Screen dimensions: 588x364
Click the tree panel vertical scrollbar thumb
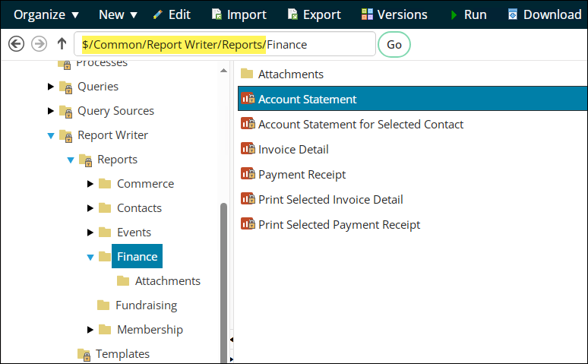(x=224, y=283)
